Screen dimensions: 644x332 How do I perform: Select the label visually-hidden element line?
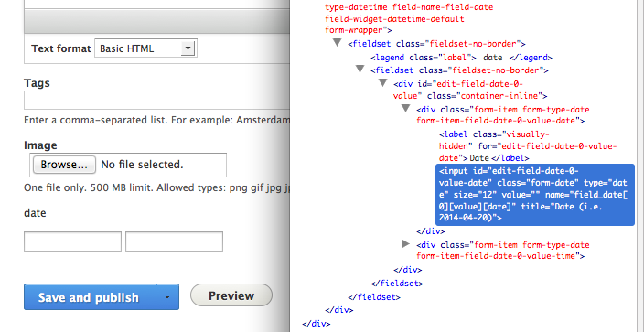(528, 146)
